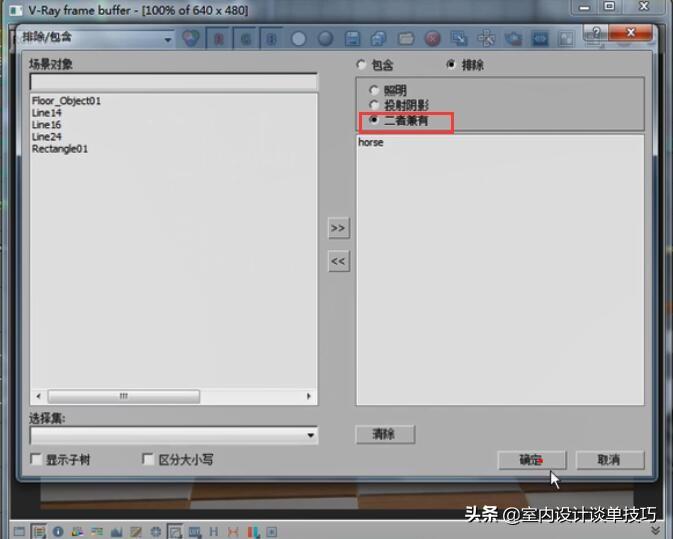This screenshot has width=673, height=539.
Task: Move selected objects left with << button
Action: (339, 261)
